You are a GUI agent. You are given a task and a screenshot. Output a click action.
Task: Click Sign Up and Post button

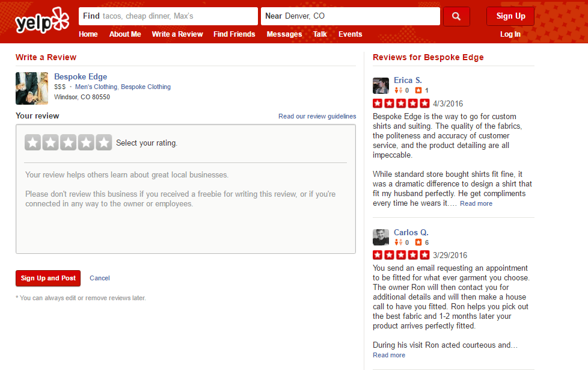coord(48,278)
